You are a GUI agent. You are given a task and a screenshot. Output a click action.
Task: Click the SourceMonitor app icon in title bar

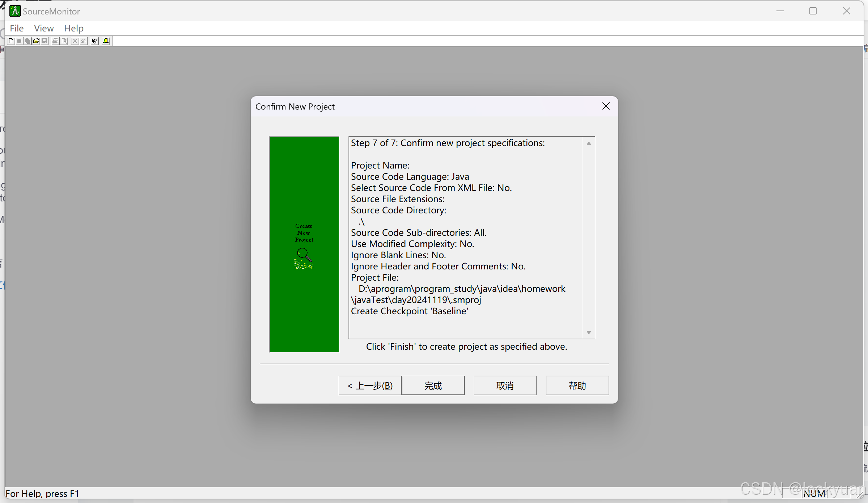(15, 11)
